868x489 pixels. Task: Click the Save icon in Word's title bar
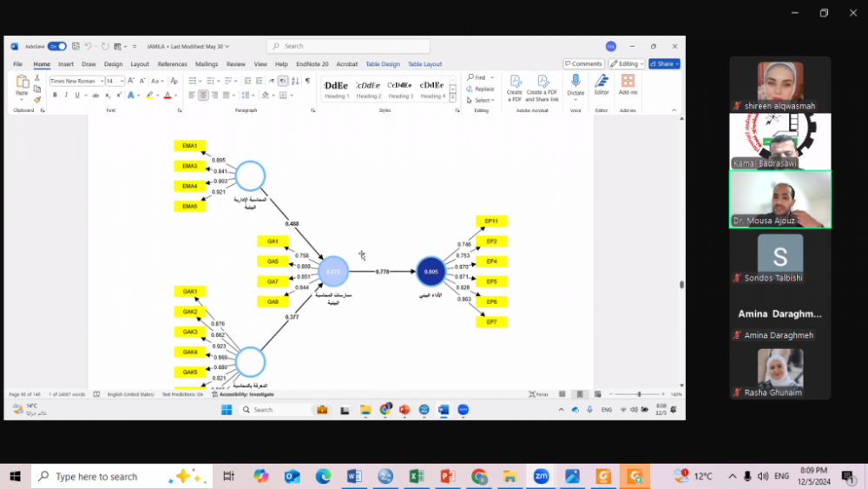tap(76, 47)
